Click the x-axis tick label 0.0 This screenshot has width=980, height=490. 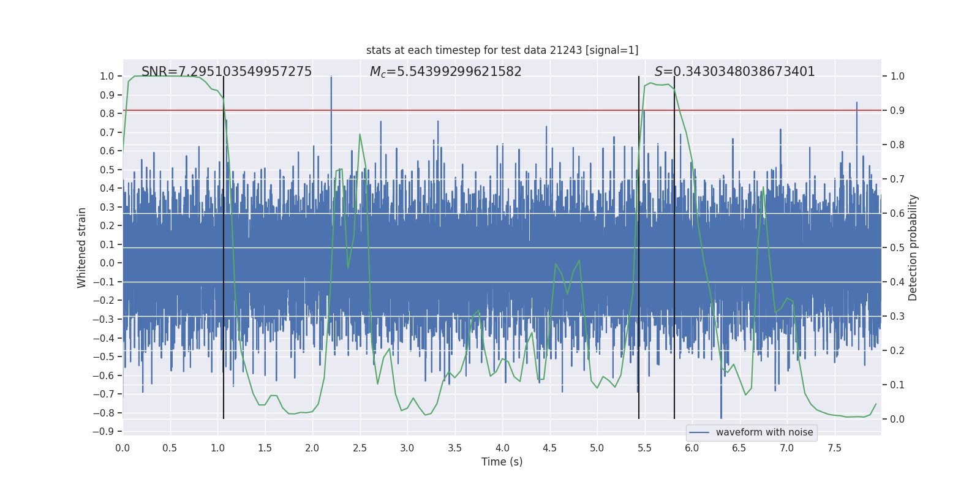click(x=123, y=448)
